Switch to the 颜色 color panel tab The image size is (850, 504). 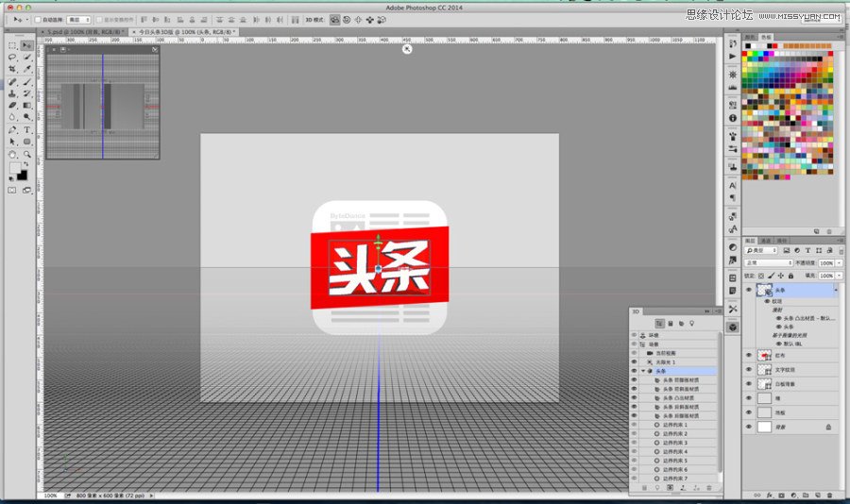point(750,37)
